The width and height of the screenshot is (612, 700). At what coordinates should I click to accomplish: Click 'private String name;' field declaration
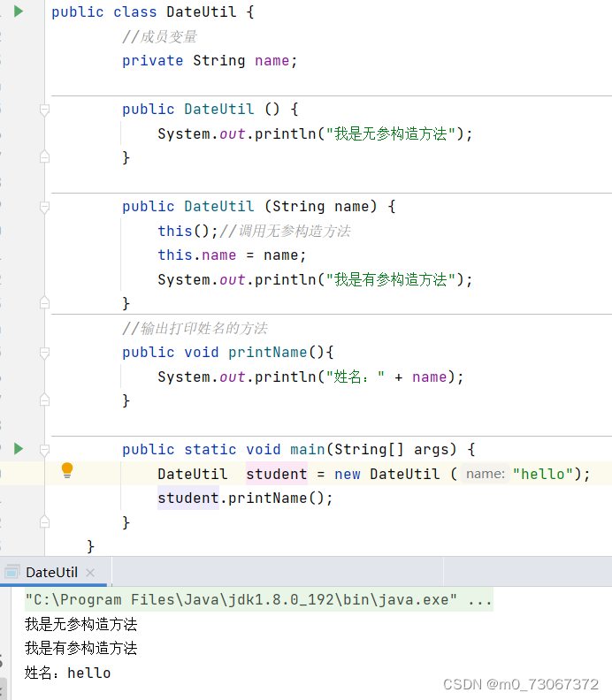click(210, 60)
